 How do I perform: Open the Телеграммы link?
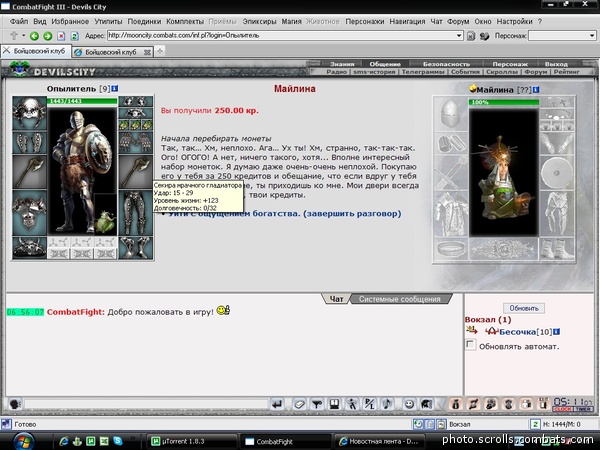(x=423, y=72)
